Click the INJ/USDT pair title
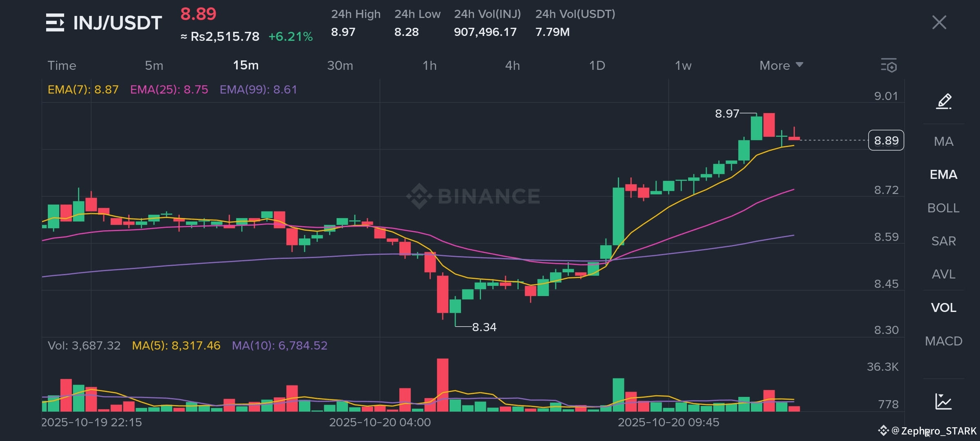The height and width of the screenshot is (441, 980). 118,22
